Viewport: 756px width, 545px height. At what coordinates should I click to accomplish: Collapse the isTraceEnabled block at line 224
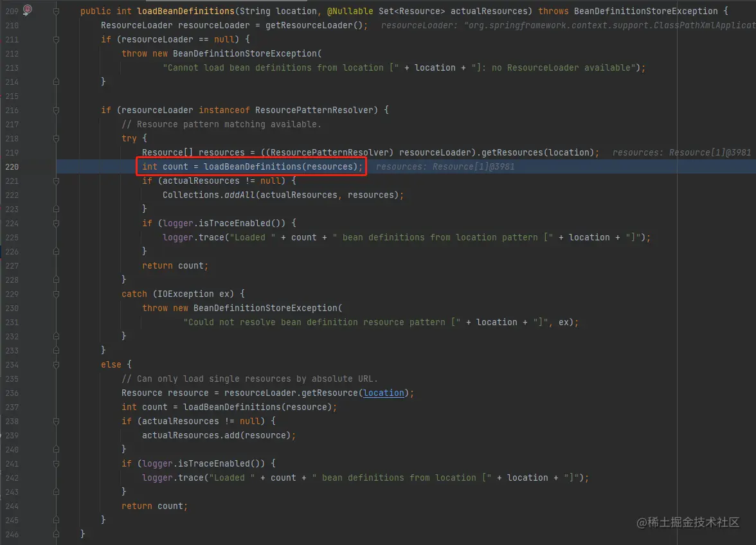(x=56, y=224)
